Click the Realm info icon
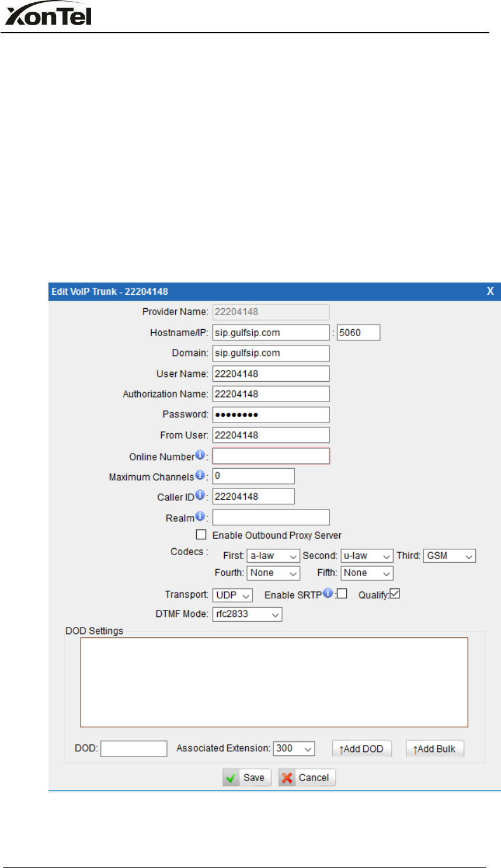Image resolution: width=501 pixels, height=868 pixels. [200, 516]
